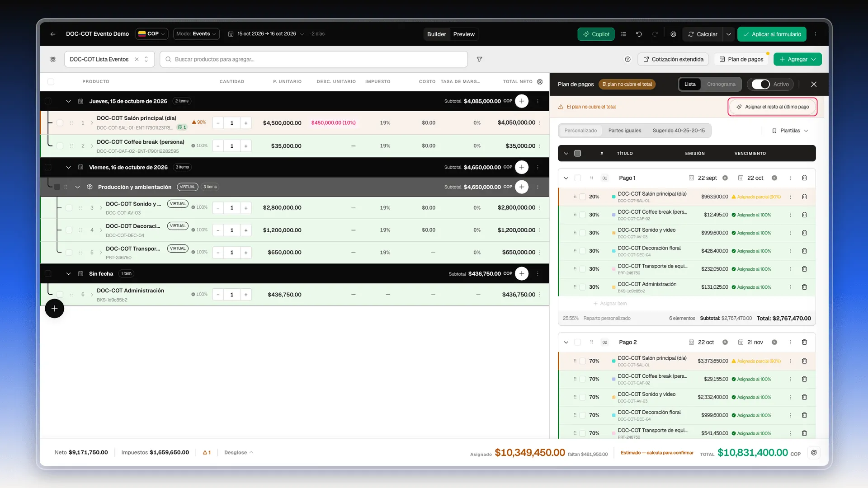Click the redo icon in top bar

pos(655,34)
